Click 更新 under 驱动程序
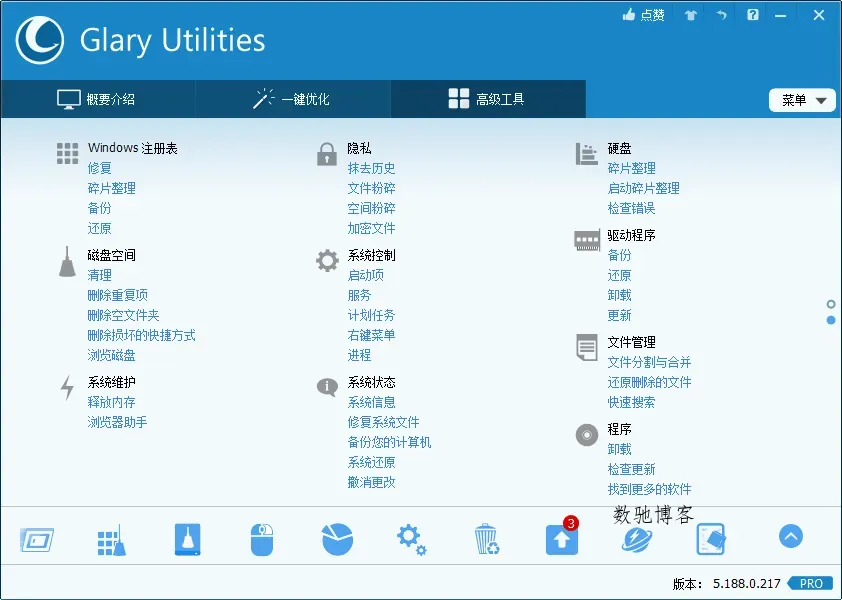Screen dimensions: 842x600 [619, 315]
